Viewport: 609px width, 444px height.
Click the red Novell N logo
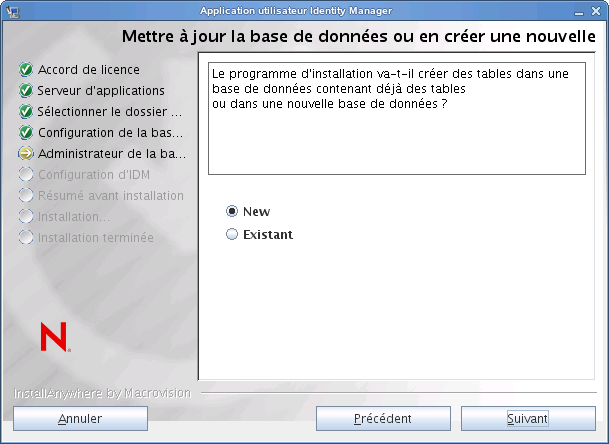[x=55, y=337]
